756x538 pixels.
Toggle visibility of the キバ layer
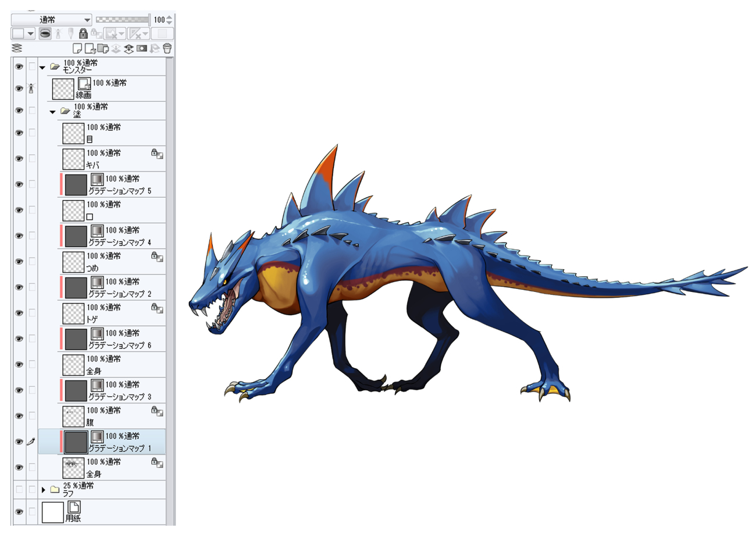pos(19,158)
